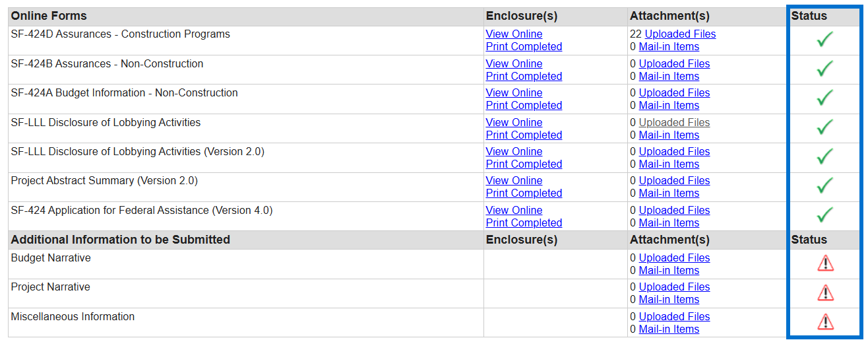Click the Budget Narrative warning icon
The height and width of the screenshot is (342, 868).
coord(825,264)
